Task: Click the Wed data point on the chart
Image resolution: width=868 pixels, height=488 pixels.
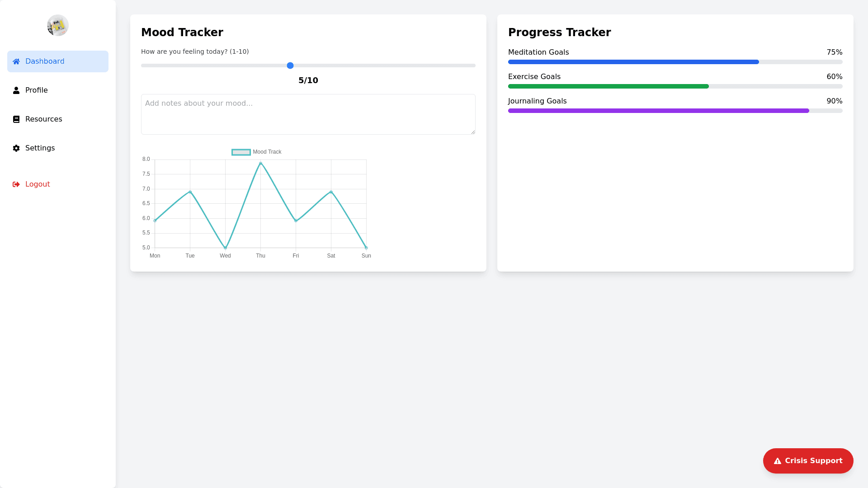Action: click(225, 248)
